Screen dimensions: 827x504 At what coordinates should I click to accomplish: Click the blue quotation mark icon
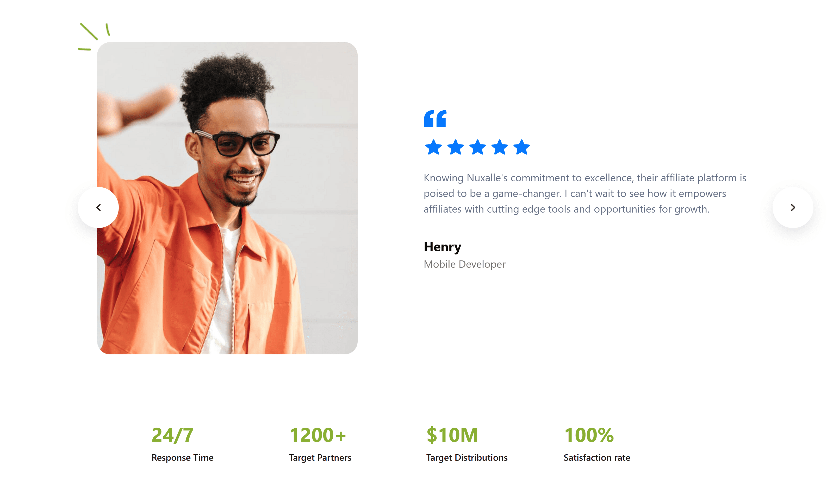click(435, 118)
